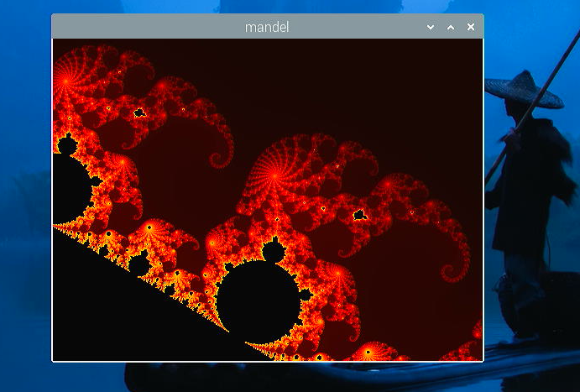Click the blue desktop wallpaper left of the window

click(25, 210)
